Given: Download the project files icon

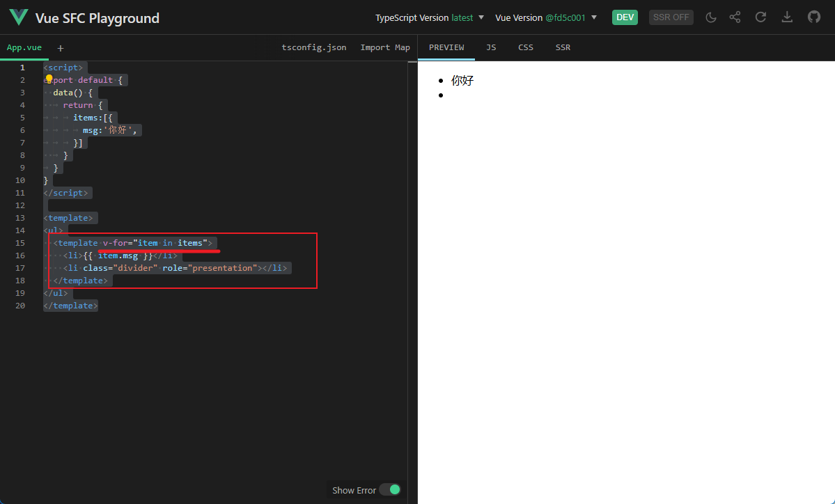Looking at the screenshot, I should [787, 17].
